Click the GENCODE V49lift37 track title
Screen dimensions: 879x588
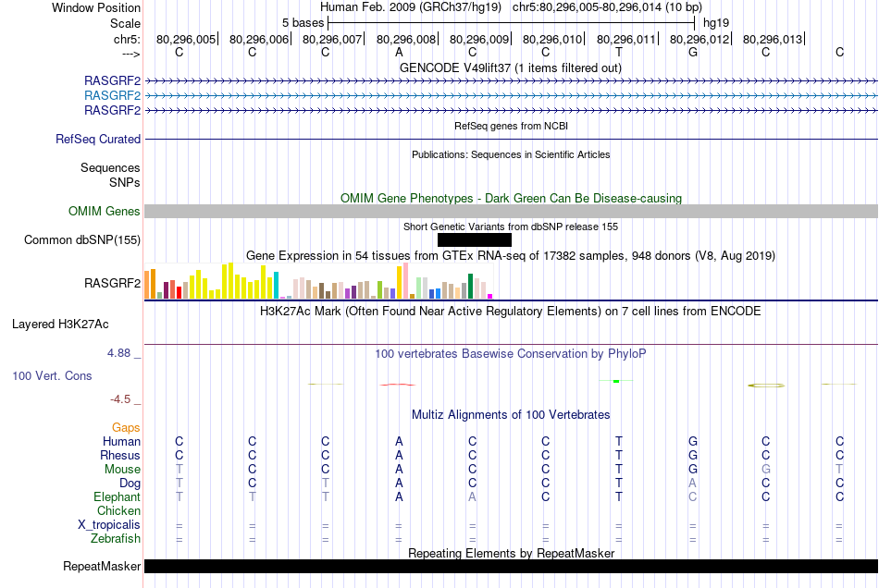click(510, 67)
